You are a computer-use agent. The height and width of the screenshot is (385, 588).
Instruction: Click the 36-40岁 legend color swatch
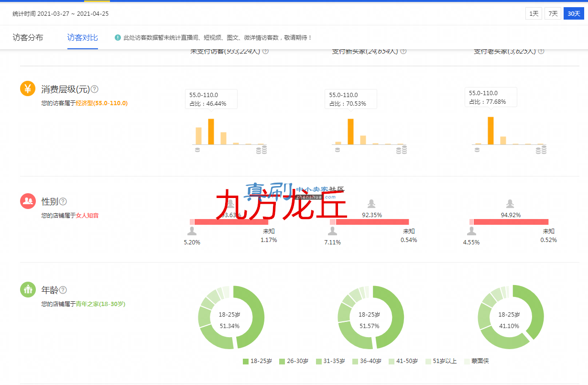[355, 362]
